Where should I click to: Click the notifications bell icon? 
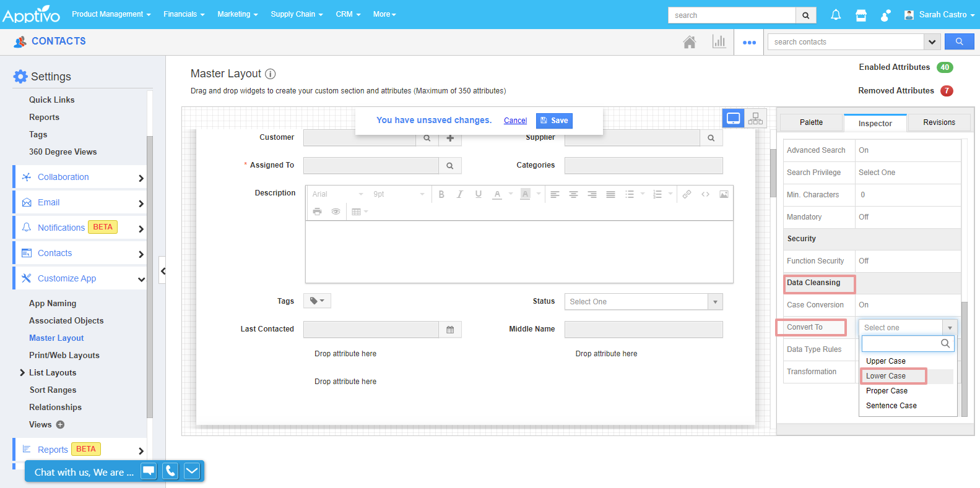pos(836,15)
